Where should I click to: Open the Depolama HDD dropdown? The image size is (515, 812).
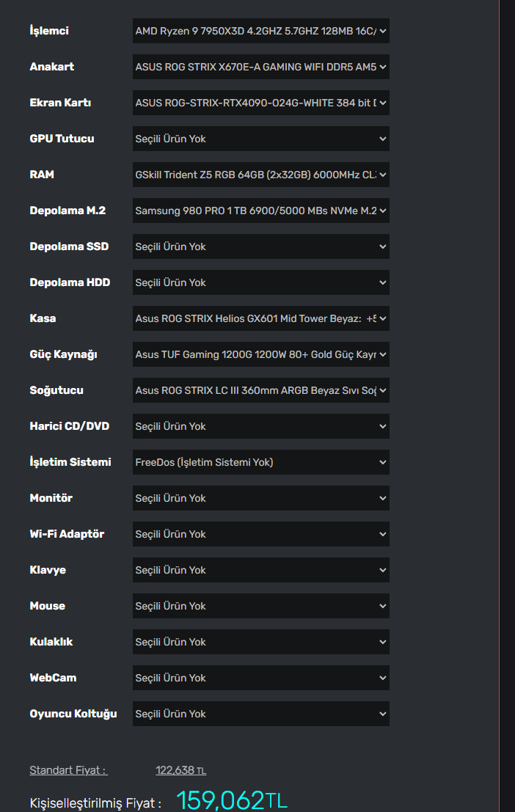coord(260,282)
